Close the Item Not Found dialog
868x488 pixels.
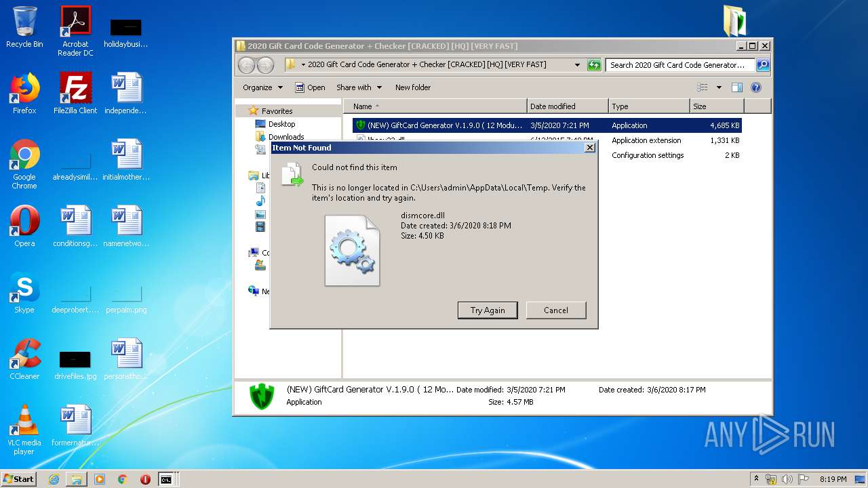coord(589,147)
